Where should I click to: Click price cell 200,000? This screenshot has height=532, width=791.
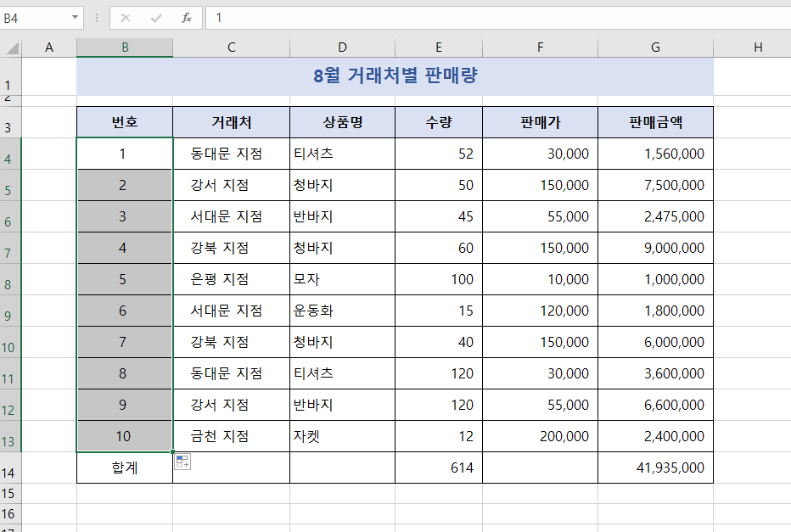(x=540, y=436)
